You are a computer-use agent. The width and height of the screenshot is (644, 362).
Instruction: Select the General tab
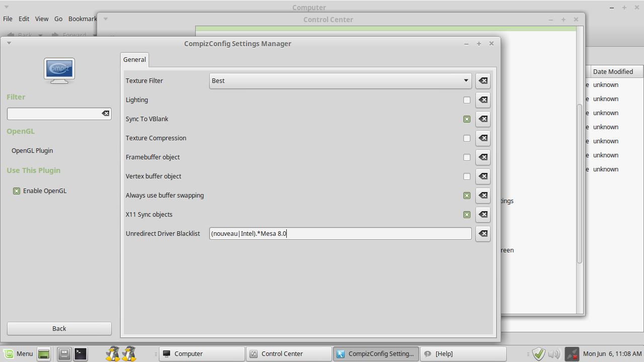tap(135, 59)
